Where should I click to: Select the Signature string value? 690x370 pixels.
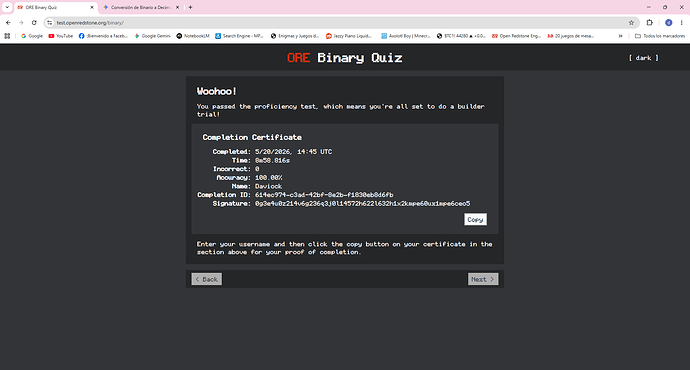tap(362, 203)
